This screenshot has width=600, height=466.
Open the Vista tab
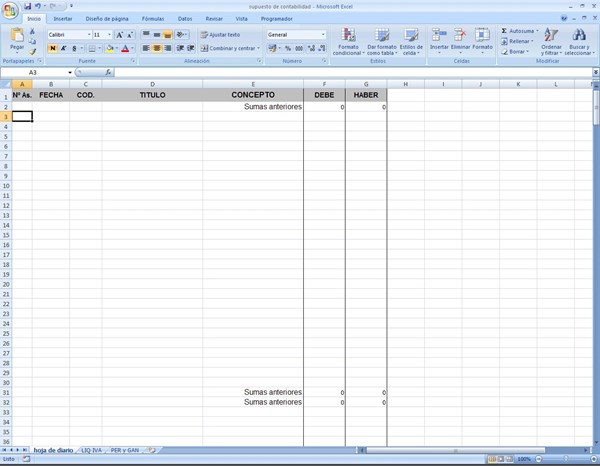tap(241, 19)
